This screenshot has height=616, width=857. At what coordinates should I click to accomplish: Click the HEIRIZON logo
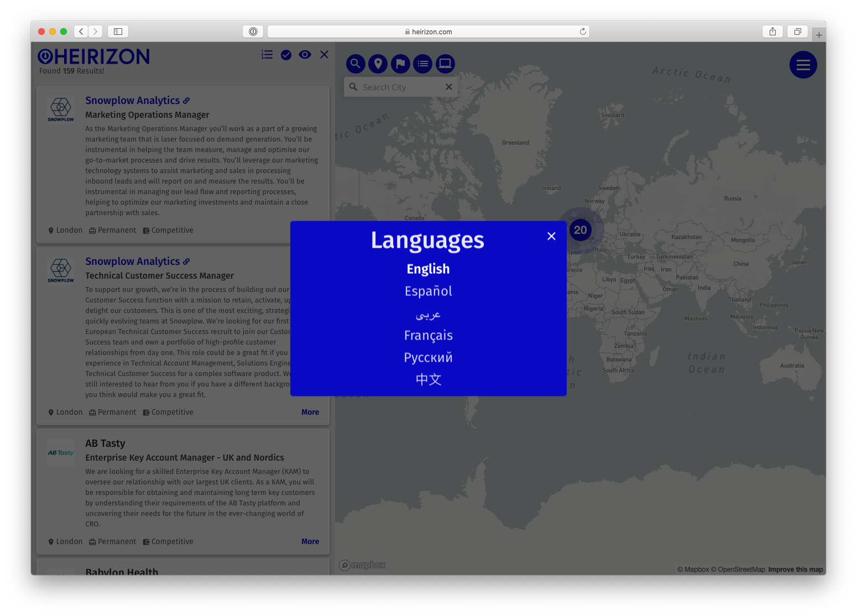click(x=93, y=56)
